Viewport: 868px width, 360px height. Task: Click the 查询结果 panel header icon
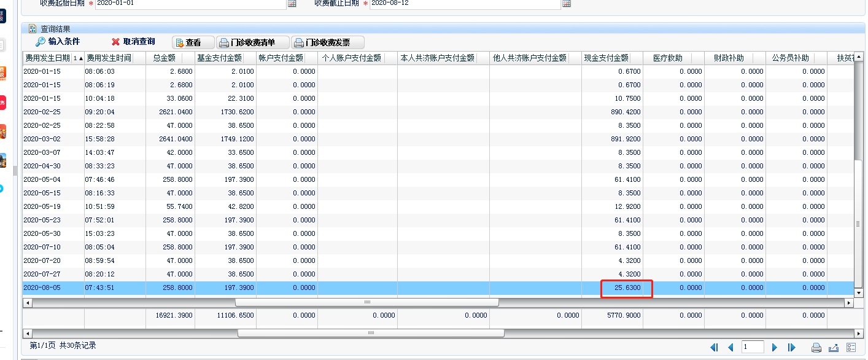(x=33, y=28)
